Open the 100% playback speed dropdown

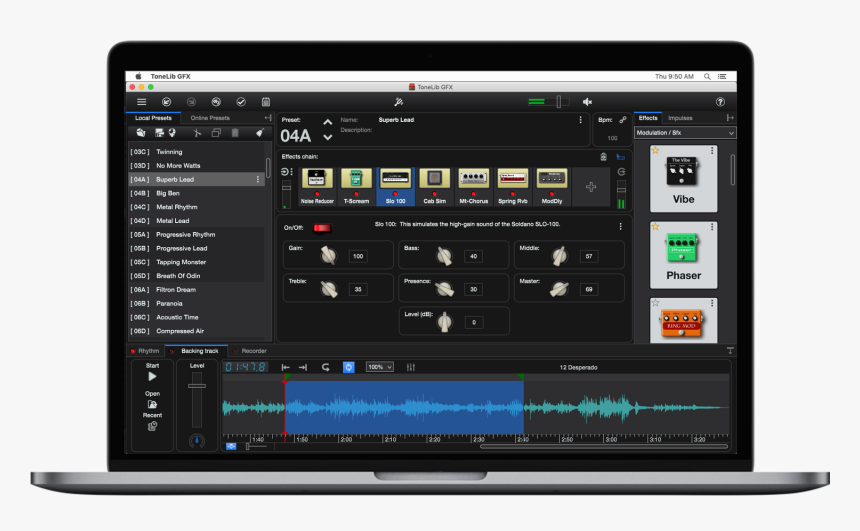coord(380,367)
